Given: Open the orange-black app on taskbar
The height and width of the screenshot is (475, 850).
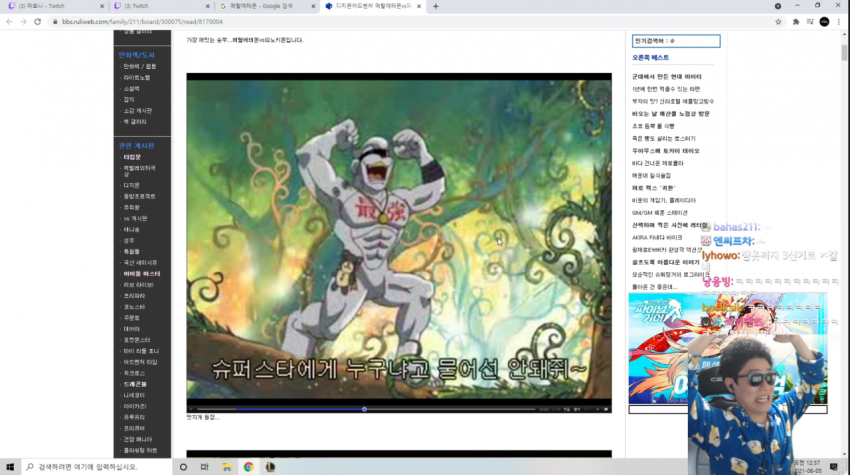Looking at the screenshot, I should pos(270,467).
